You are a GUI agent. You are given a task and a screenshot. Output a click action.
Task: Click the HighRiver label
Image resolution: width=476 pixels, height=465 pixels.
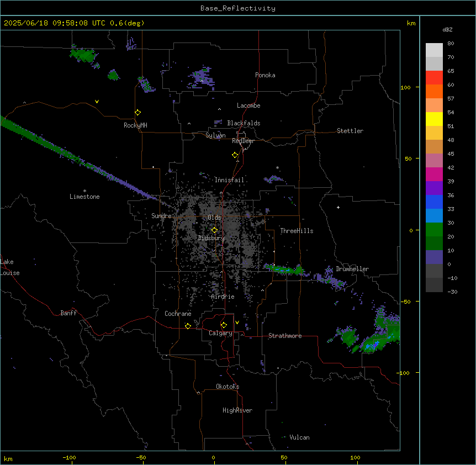[x=237, y=410]
